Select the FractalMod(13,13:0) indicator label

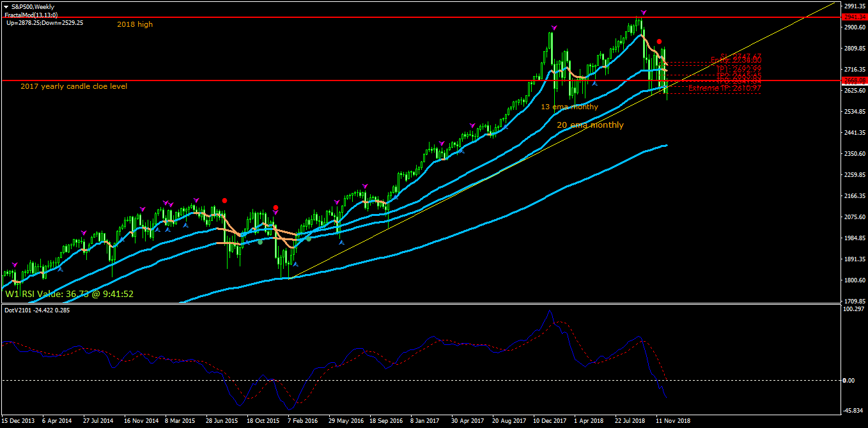pyautogui.click(x=31, y=14)
